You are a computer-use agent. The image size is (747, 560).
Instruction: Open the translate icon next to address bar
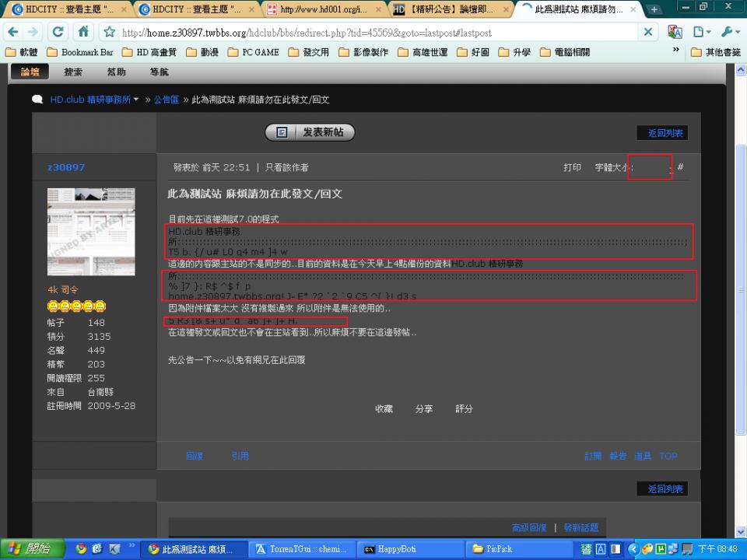tap(674, 33)
